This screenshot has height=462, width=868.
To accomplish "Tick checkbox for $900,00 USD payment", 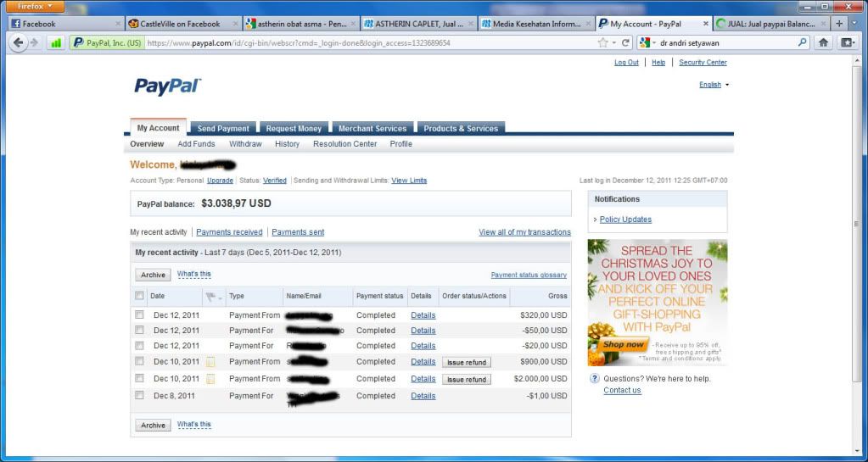I will point(139,361).
